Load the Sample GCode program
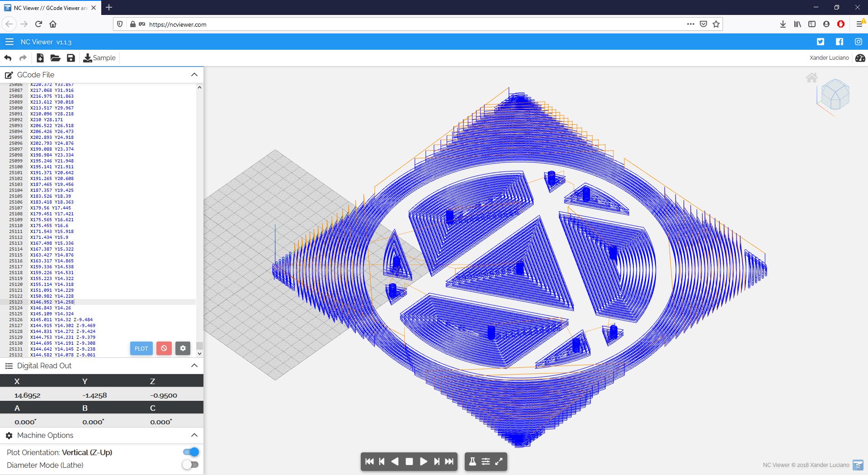868x475 pixels. (x=99, y=58)
